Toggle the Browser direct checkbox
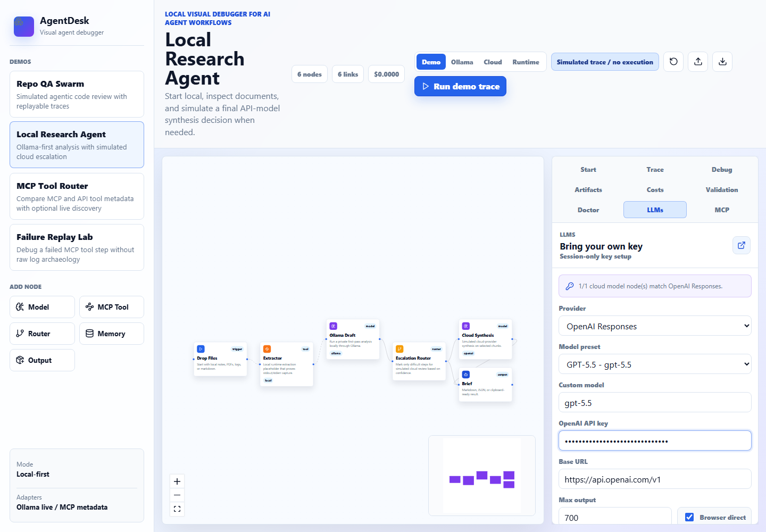766x532 pixels. [x=689, y=517]
